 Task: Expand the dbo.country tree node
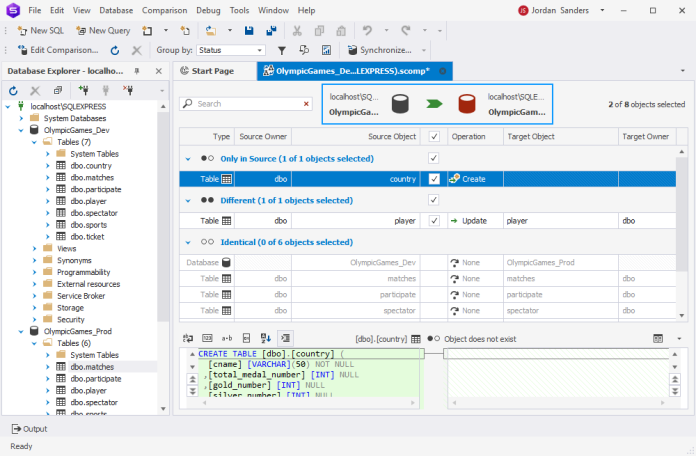click(x=47, y=166)
